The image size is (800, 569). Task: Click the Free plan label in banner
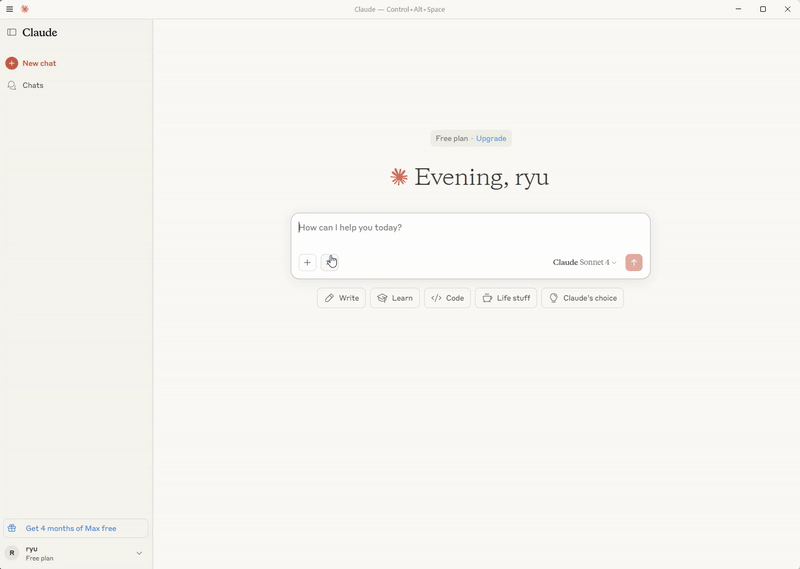(452, 138)
